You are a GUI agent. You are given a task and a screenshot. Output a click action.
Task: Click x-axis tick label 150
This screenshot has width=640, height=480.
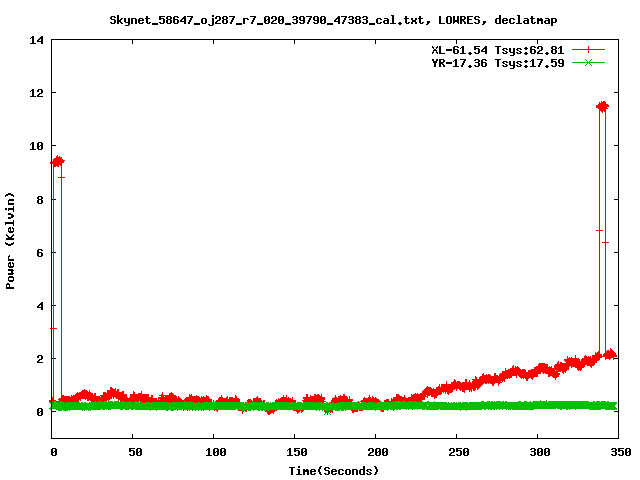296,452
